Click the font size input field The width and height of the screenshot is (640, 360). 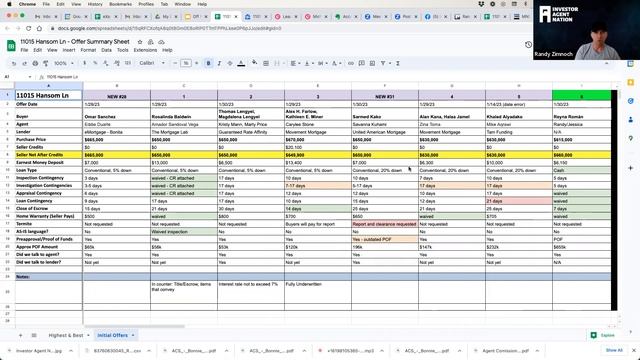(x=186, y=63)
